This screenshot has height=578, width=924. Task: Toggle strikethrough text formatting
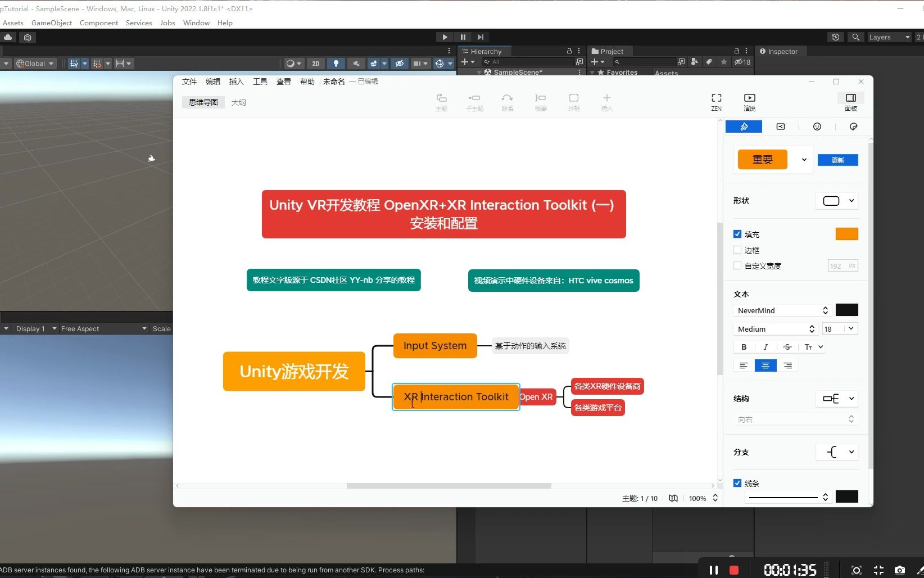pyautogui.click(x=787, y=347)
